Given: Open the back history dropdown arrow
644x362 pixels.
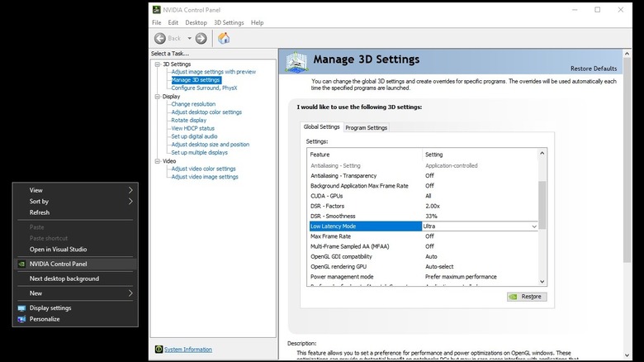Looking at the screenshot, I should pos(189,38).
